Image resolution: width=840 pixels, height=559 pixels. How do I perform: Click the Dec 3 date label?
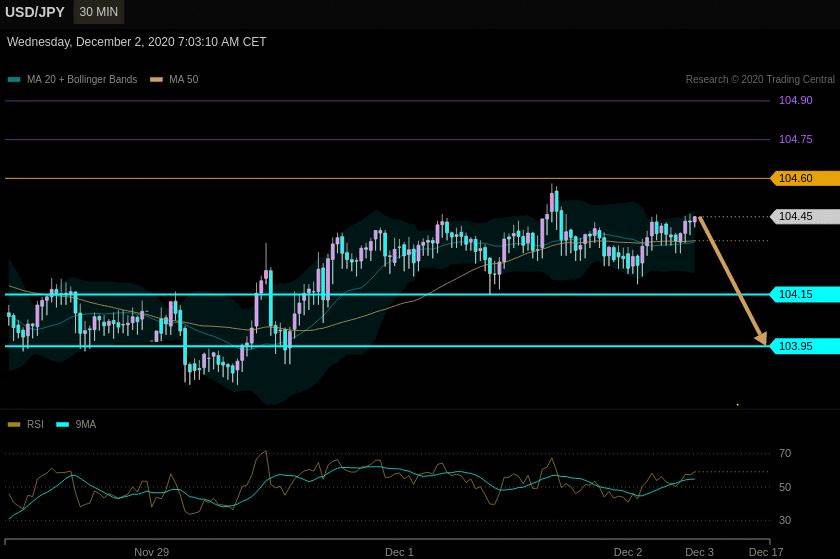[699, 552]
